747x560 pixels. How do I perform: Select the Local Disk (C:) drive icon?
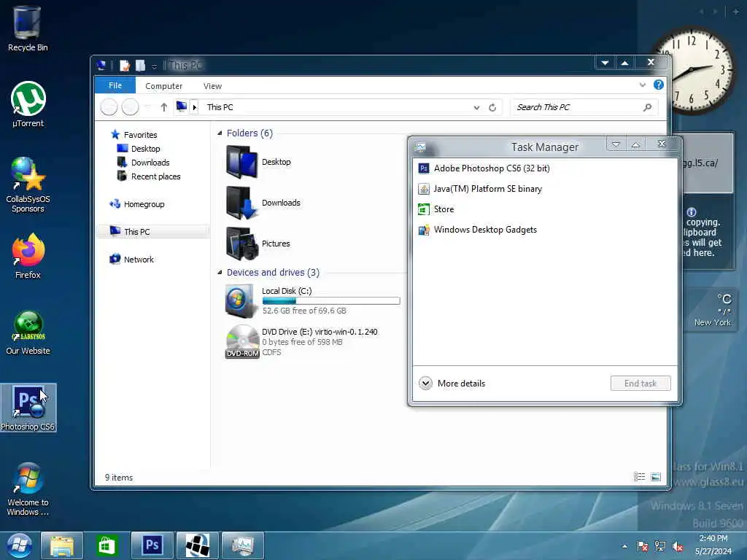point(240,301)
